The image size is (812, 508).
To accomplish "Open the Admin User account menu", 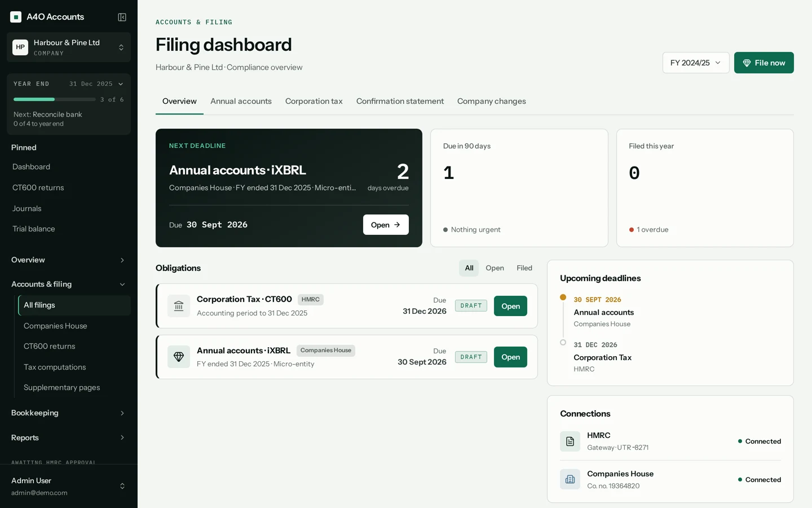I will (69, 486).
